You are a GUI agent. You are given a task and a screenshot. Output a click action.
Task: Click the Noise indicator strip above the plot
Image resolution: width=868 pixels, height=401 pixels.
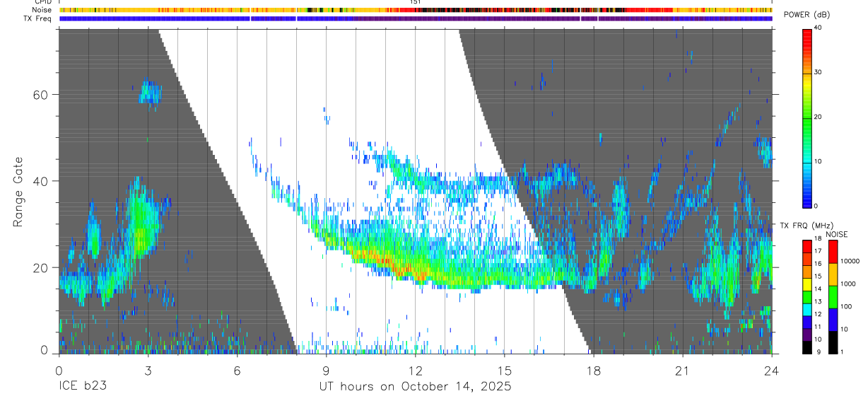pyautogui.click(x=416, y=11)
